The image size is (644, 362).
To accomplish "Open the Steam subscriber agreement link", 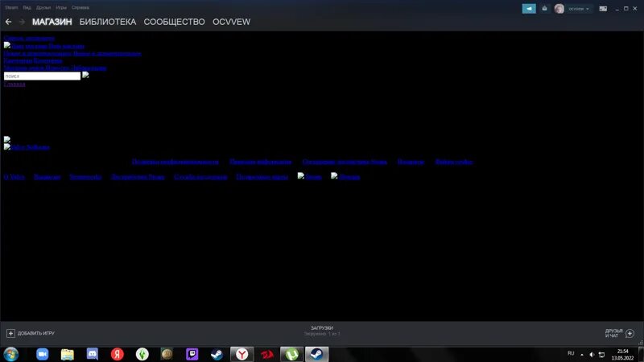I will pos(345,162).
